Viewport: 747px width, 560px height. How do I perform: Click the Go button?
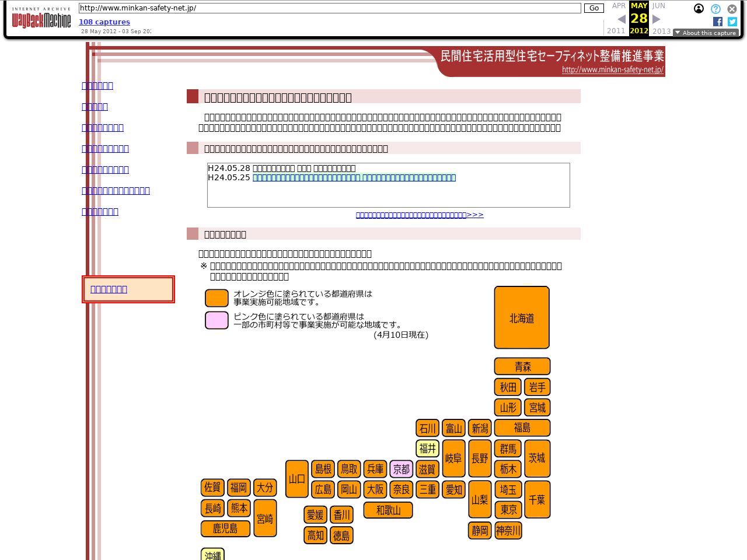click(594, 8)
